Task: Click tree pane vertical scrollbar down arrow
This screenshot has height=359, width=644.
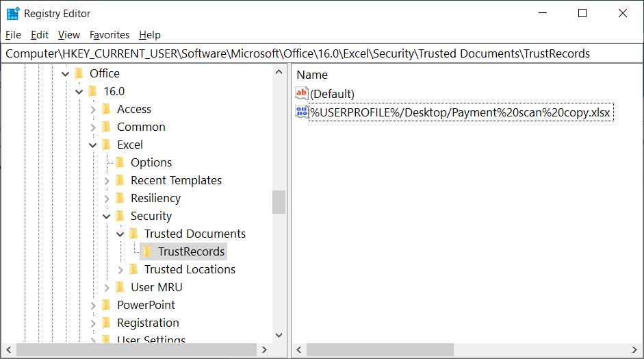Action: coord(279,335)
